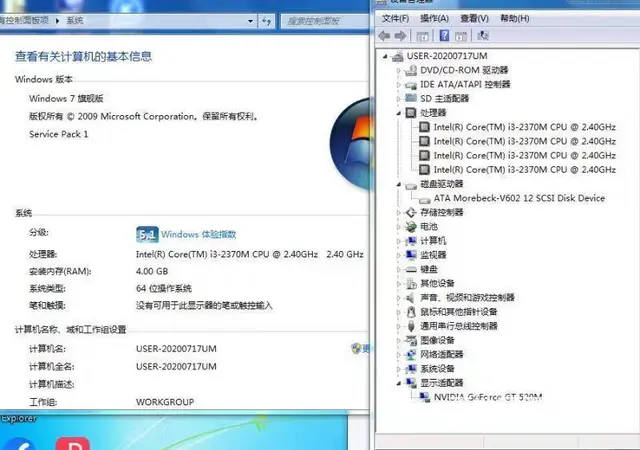This screenshot has width=640, height=450.
Task: Select the 鼠标和其他指针设备 tree label
Action: [459, 312]
